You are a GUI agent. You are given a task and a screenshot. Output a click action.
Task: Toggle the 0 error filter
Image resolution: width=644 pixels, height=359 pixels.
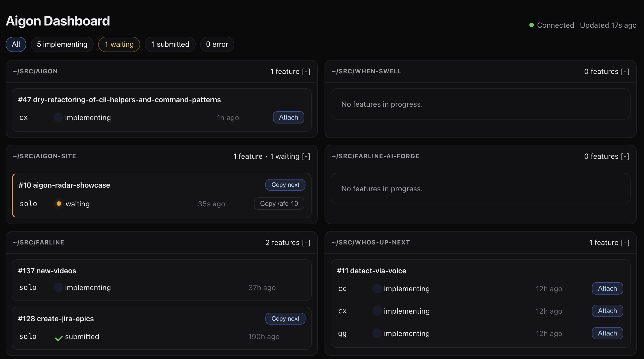pos(217,44)
